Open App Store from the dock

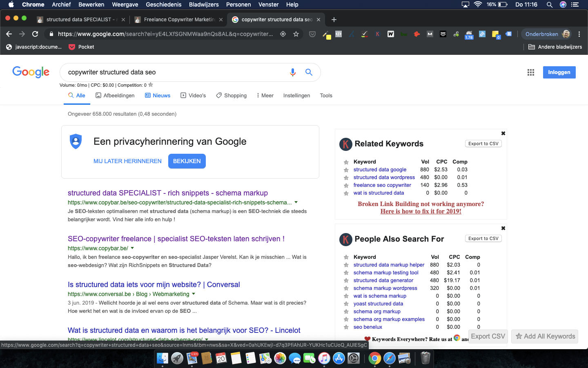point(339,359)
